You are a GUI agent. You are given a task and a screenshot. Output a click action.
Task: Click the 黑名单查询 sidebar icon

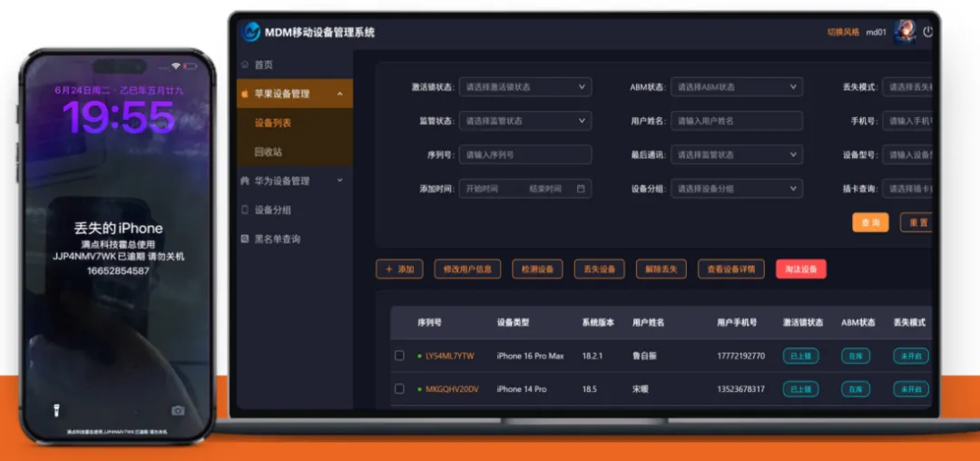point(244,239)
